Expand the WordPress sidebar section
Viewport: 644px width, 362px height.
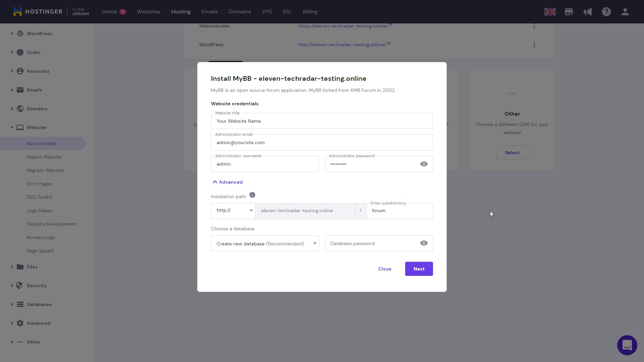pos(12,34)
